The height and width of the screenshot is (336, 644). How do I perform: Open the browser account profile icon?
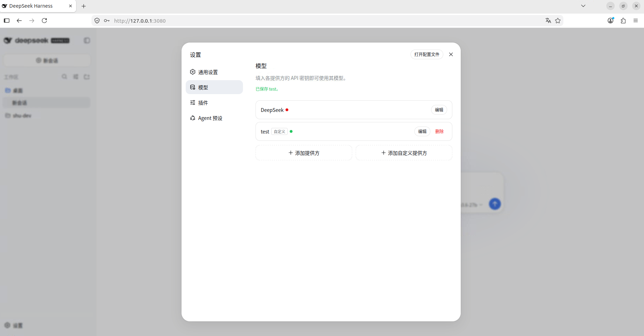click(610, 21)
